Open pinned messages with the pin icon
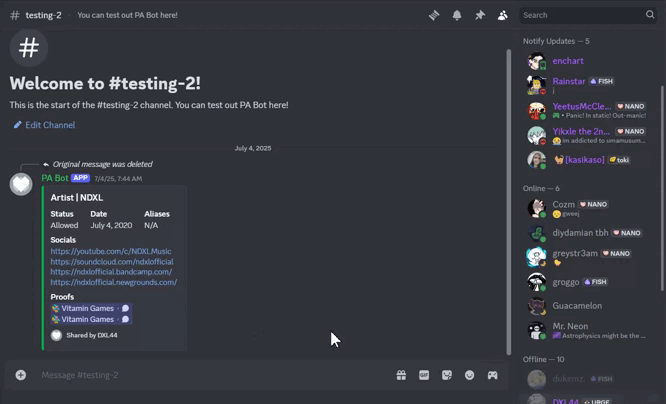The image size is (666, 404). coord(480,15)
